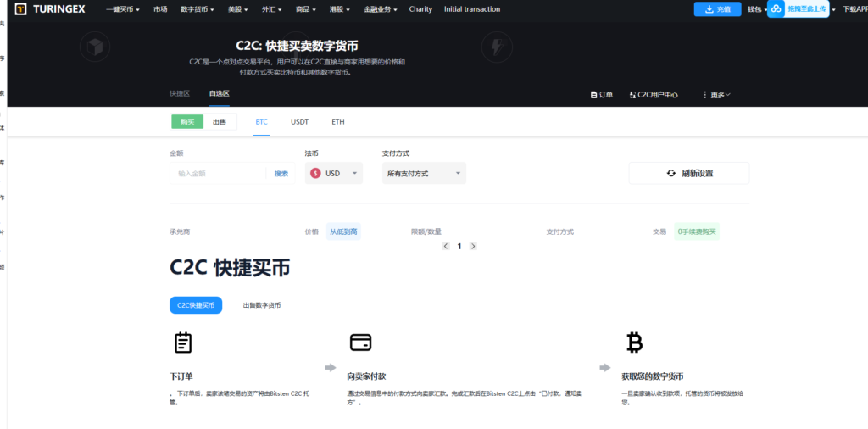Screen dimensions: 868x429
Task: Open the 港股 dropdown menu
Action: click(340, 9)
